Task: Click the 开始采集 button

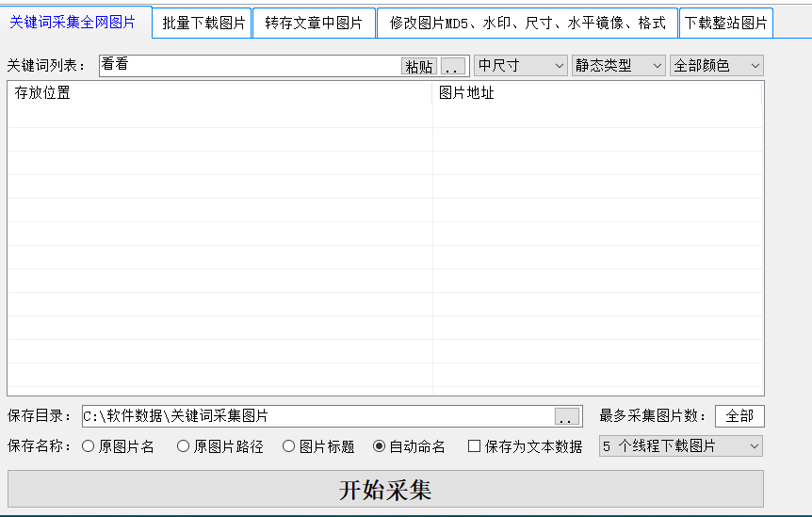Action: tap(386, 489)
